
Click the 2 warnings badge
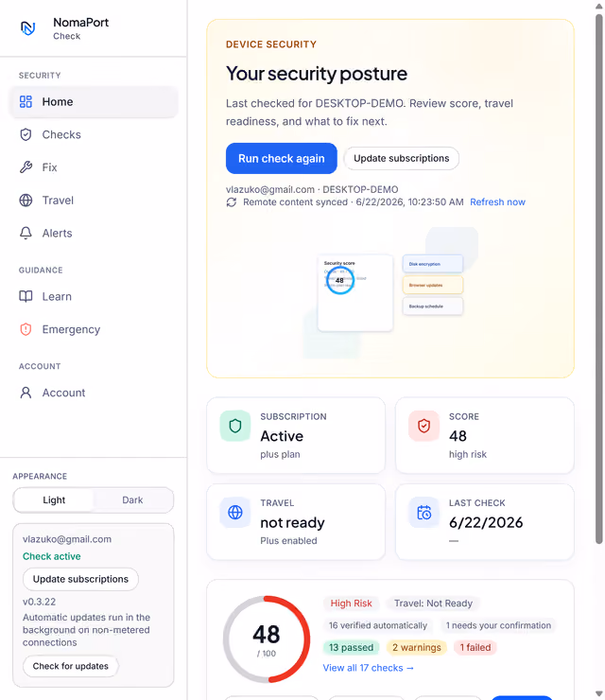[417, 647]
